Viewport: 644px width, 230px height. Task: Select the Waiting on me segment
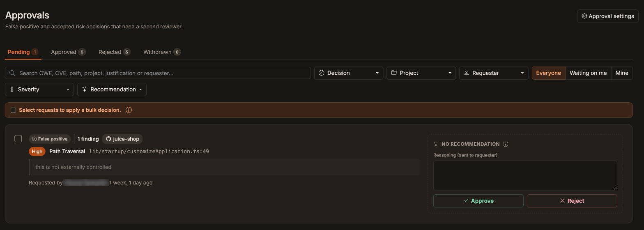(588, 73)
